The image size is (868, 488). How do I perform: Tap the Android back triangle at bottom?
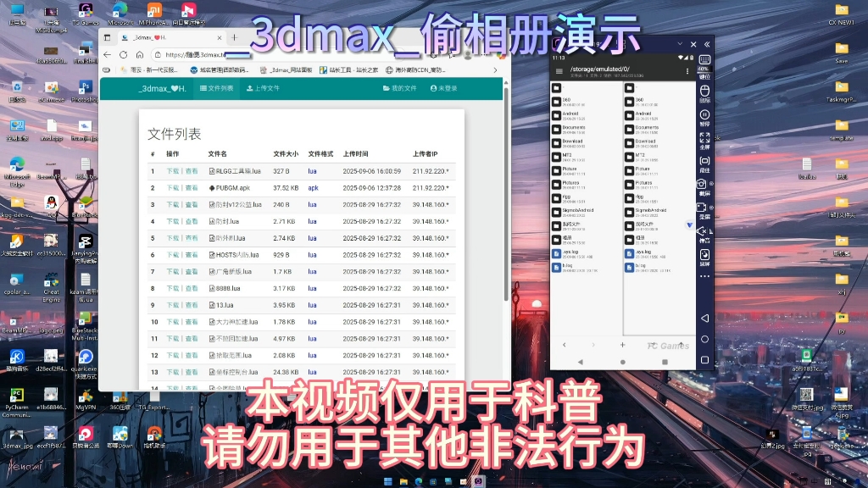click(580, 362)
